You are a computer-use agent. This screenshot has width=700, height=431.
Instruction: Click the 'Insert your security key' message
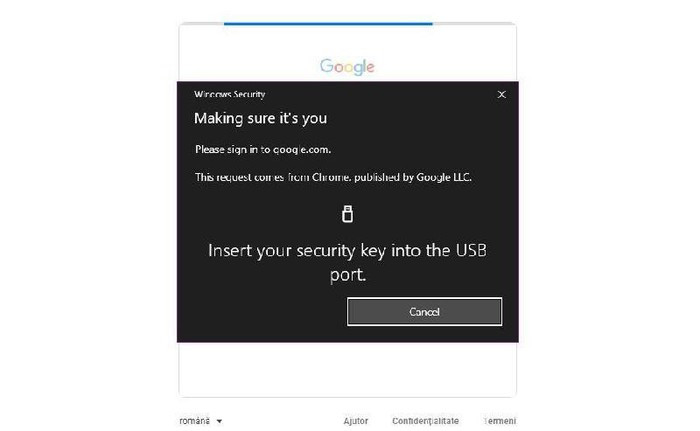click(x=347, y=263)
